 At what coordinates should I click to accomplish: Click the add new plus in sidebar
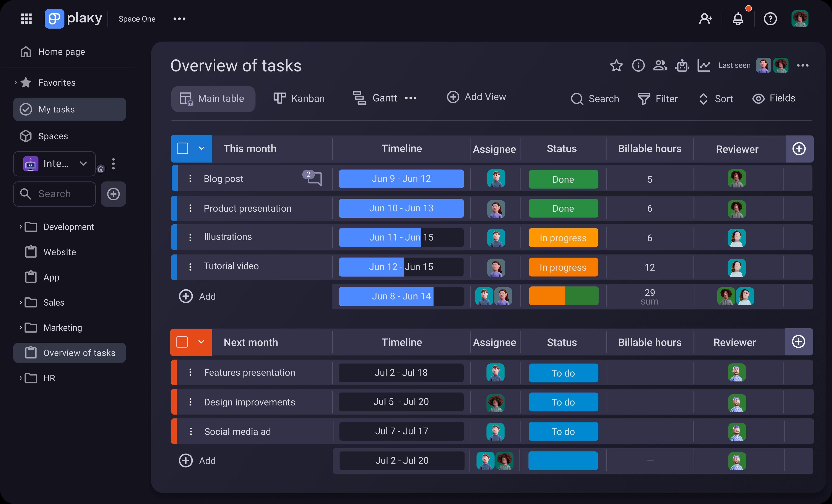(x=114, y=194)
